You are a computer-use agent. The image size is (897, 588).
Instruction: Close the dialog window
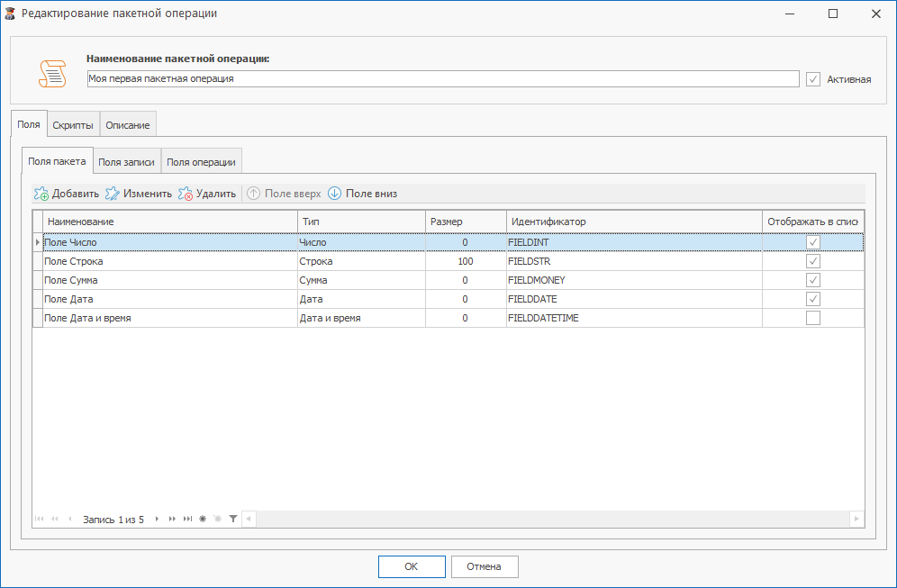[x=875, y=14]
